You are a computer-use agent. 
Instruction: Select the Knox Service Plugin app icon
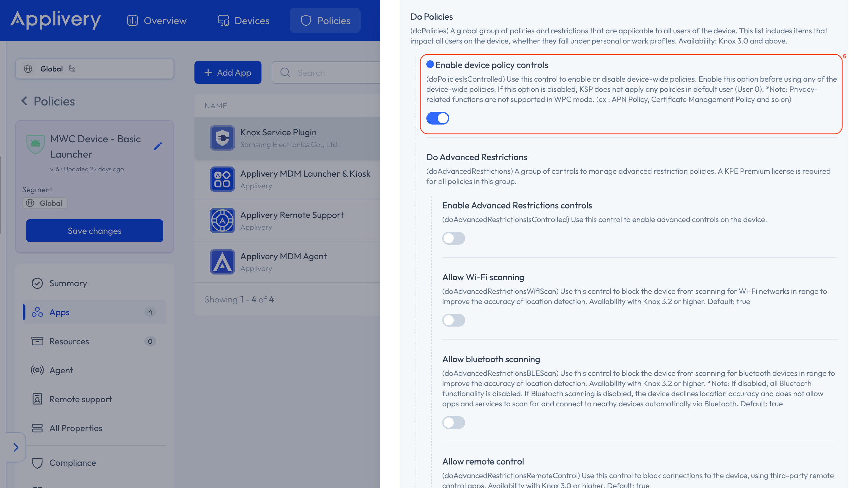222,138
